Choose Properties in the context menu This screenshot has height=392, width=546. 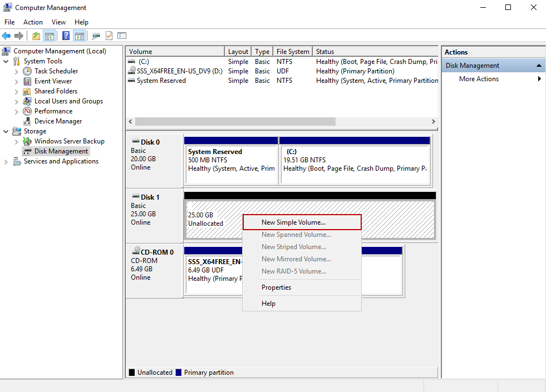[276, 287]
